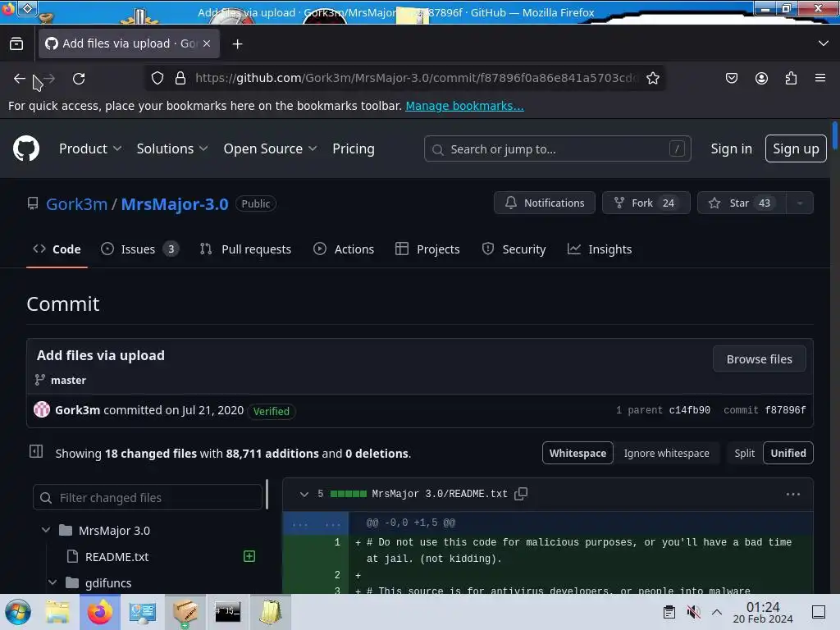Screen dimensions: 840x630
Task: Copy the README.txt file path icon
Action: pos(521,494)
